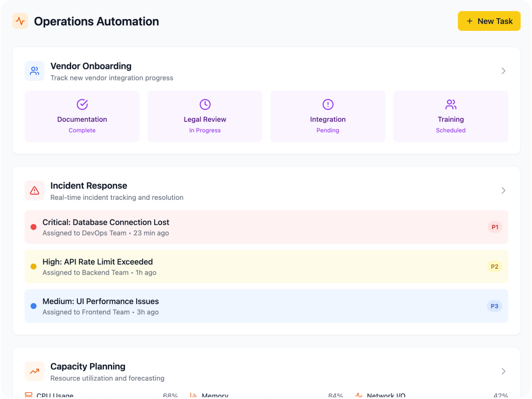This screenshot has width=532, height=399.
Task: Click 'Track new vendor integration progress' subtitle
Action: coord(112,78)
